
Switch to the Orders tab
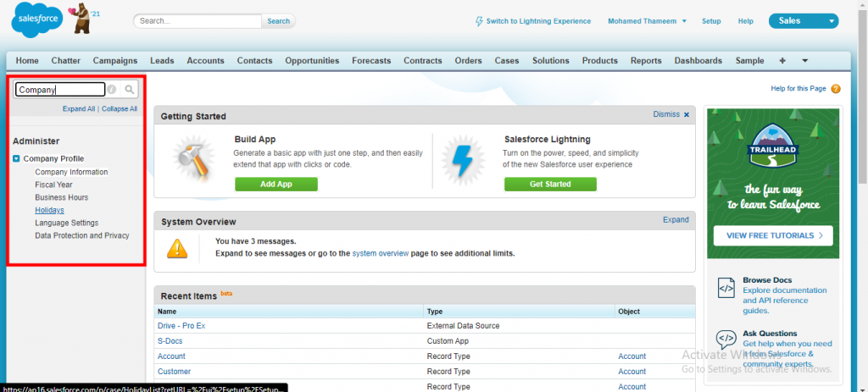tap(468, 61)
